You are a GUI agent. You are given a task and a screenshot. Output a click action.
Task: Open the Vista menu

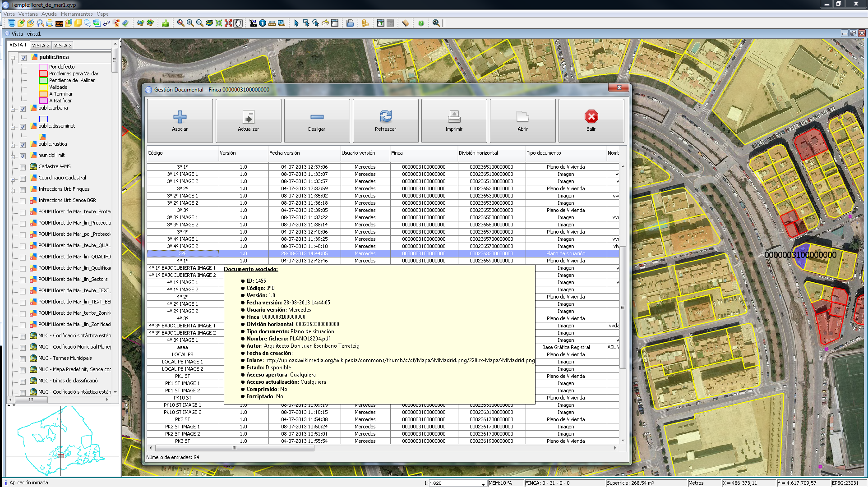(x=9, y=14)
